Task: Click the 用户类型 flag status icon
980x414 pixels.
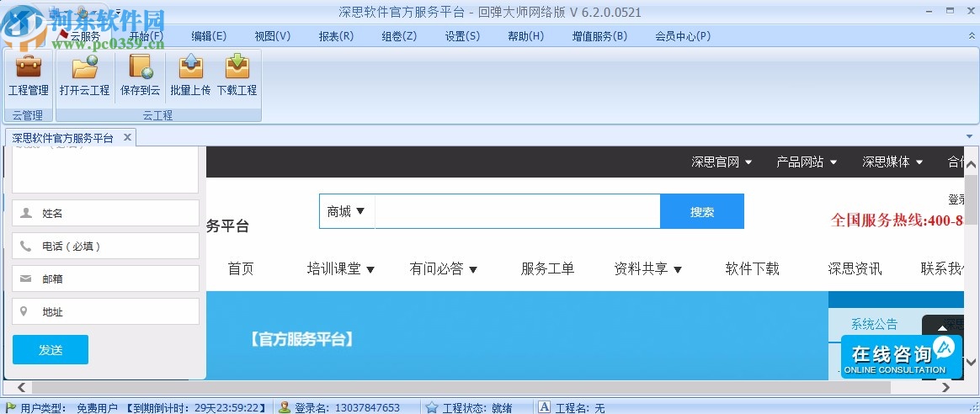Action: click(11, 407)
